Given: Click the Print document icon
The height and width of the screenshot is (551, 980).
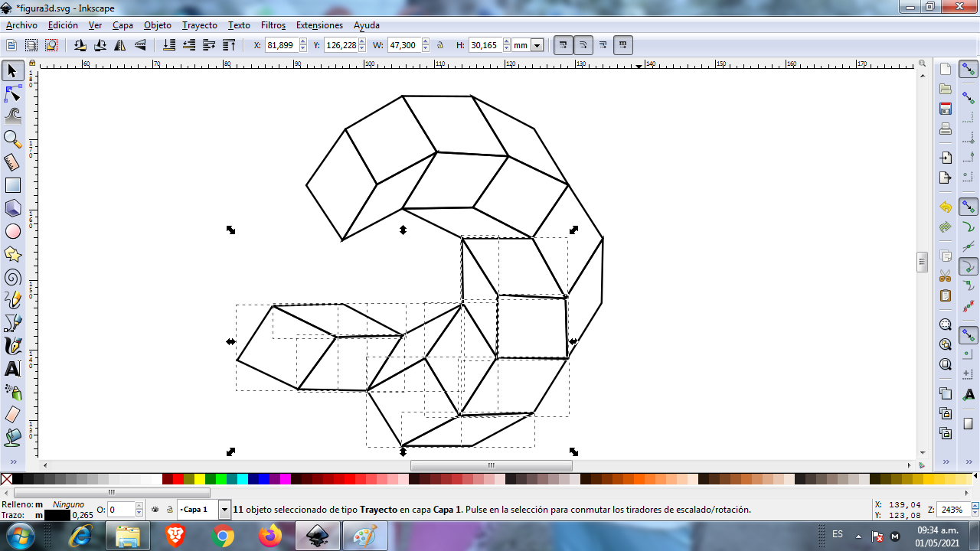Looking at the screenshot, I should 946,129.
